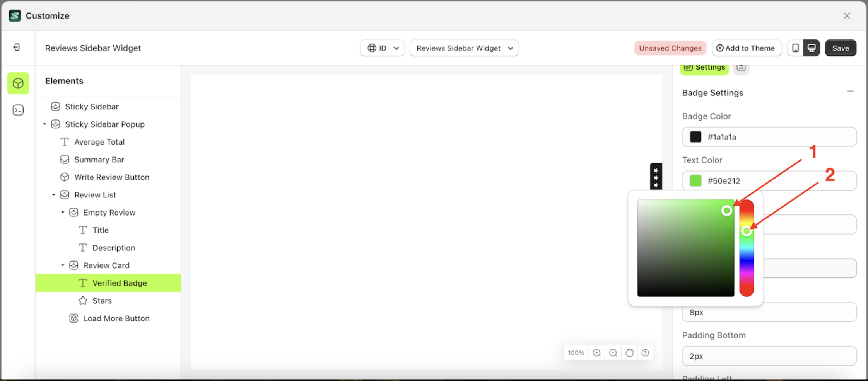This screenshot has height=381, width=868.
Task: Open the canvas help question mark
Action: click(x=646, y=353)
